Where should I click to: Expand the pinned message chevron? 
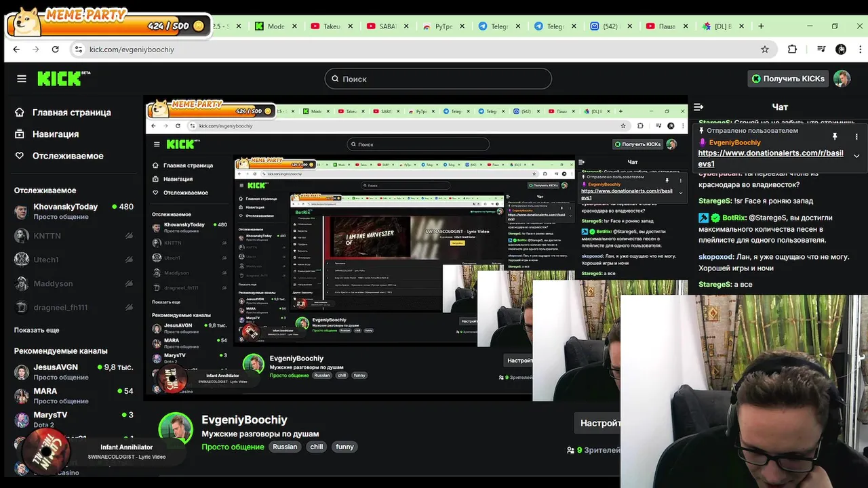pos(856,156)
